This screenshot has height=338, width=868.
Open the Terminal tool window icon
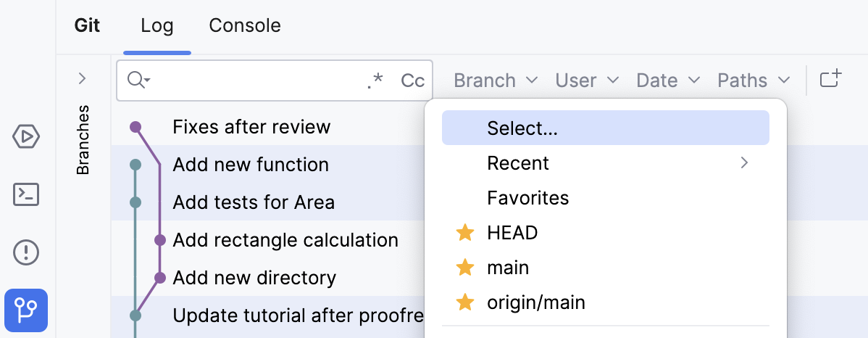click(26, 194)
